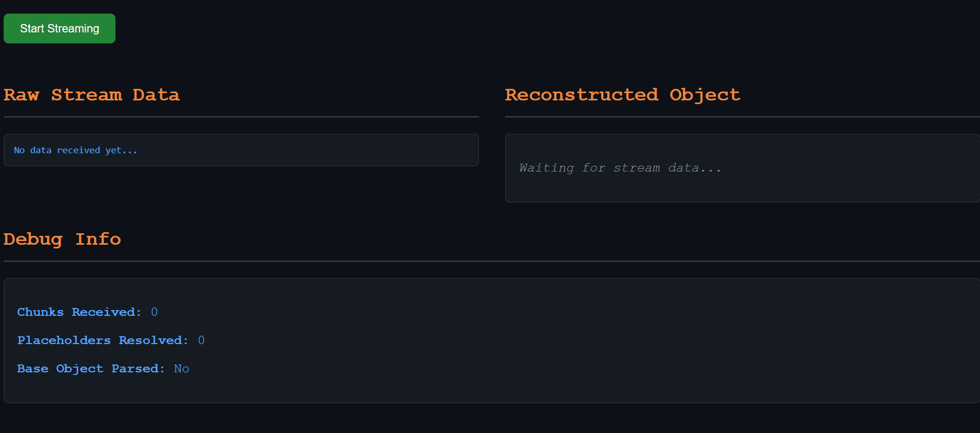Click the 'No' value for Base Object Parsed
980x433 pixels.
tap(181, 369)
